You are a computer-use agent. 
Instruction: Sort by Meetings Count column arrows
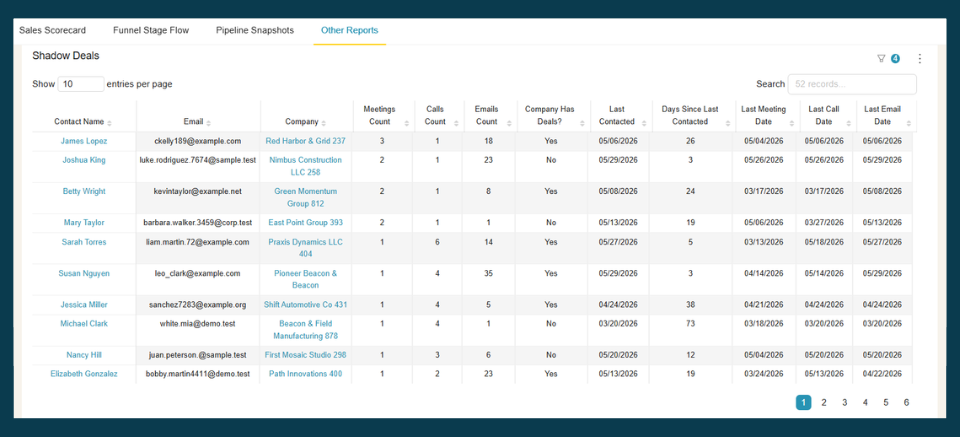click(x=407, y=122)
